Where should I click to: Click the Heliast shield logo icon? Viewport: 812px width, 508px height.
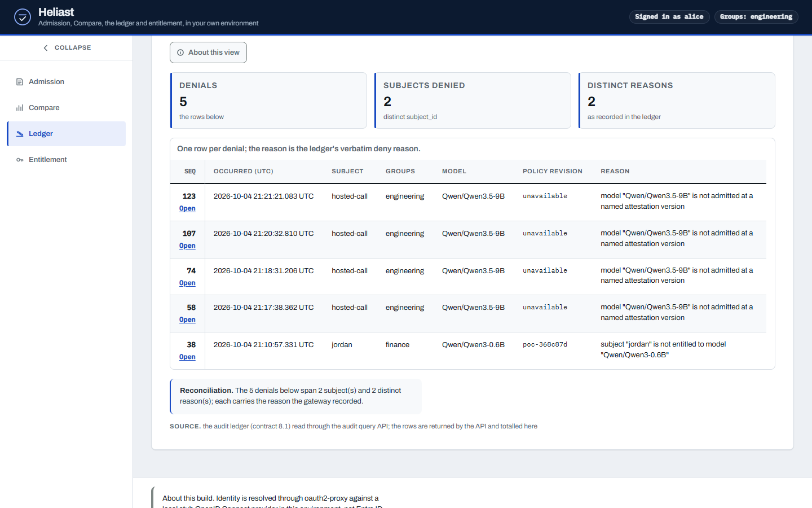point(23,17)
